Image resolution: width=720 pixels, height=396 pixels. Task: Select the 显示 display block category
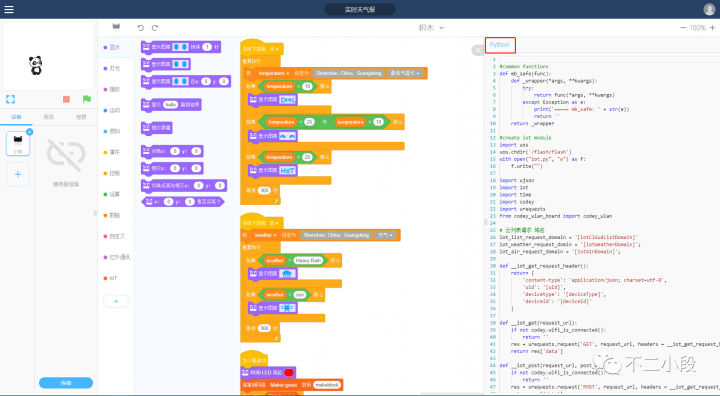pos(112,47)
